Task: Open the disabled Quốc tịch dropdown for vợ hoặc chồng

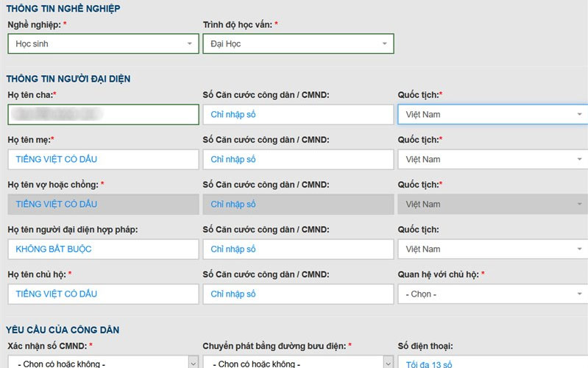Action: (x=493, y=205)
